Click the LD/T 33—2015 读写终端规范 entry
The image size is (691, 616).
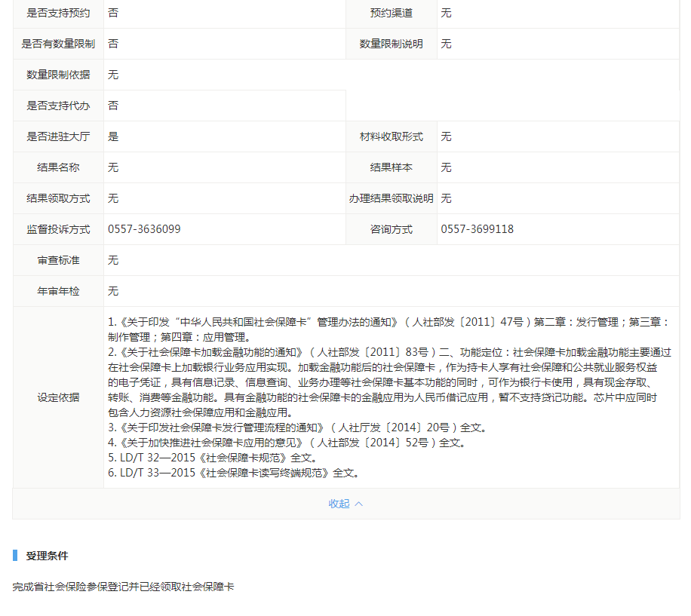[234, 473]
